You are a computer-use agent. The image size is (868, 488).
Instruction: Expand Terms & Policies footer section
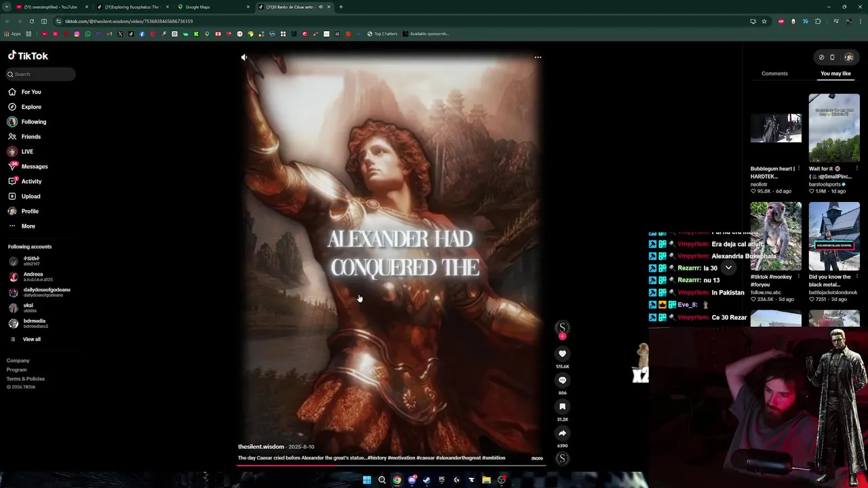coord(26,379)
